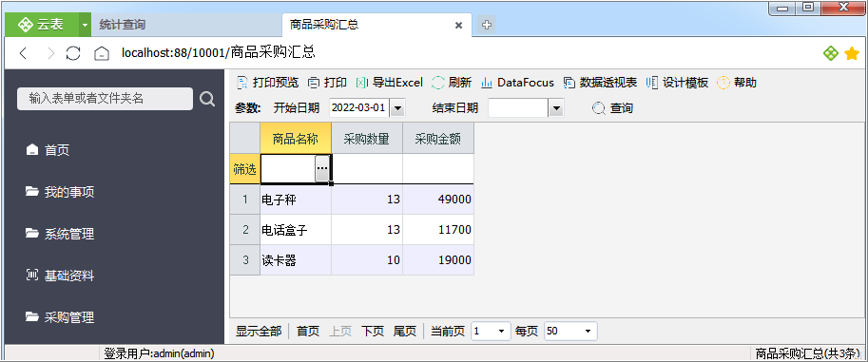The image size is (868, 362).
Task: Click the 开始日期 field showing 2022-03-01
Action: [359, 108]
